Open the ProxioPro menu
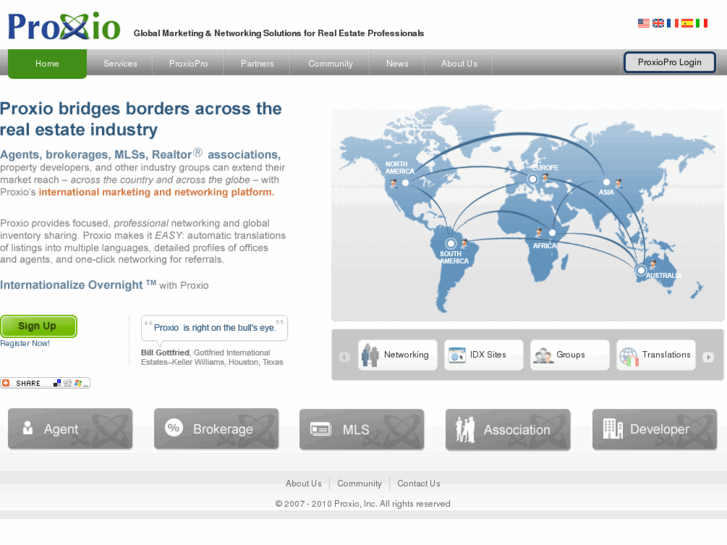 coord(188,64)
